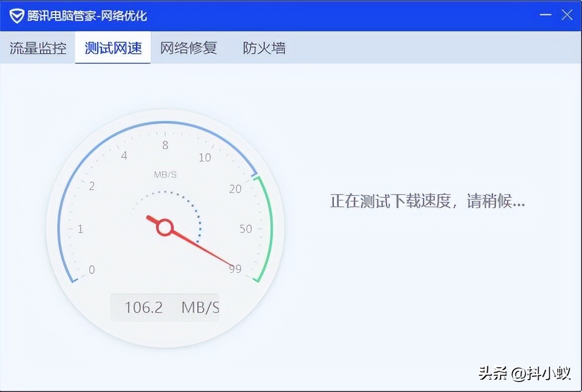The width and height of the screenshot is (582, 392).
Task: Click the Tencent PC Manager shield logo
Action: tap(17, 16)
